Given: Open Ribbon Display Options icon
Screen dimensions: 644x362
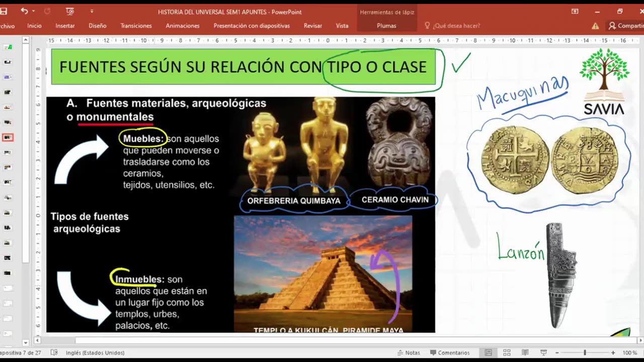Looking at the screenshot, I should coord(575,11).
